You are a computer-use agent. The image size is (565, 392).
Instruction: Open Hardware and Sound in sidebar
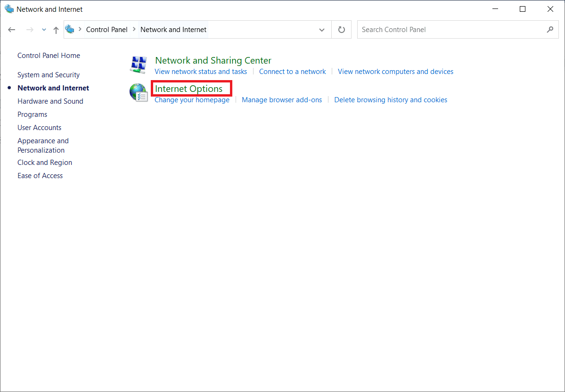point(50,101)
